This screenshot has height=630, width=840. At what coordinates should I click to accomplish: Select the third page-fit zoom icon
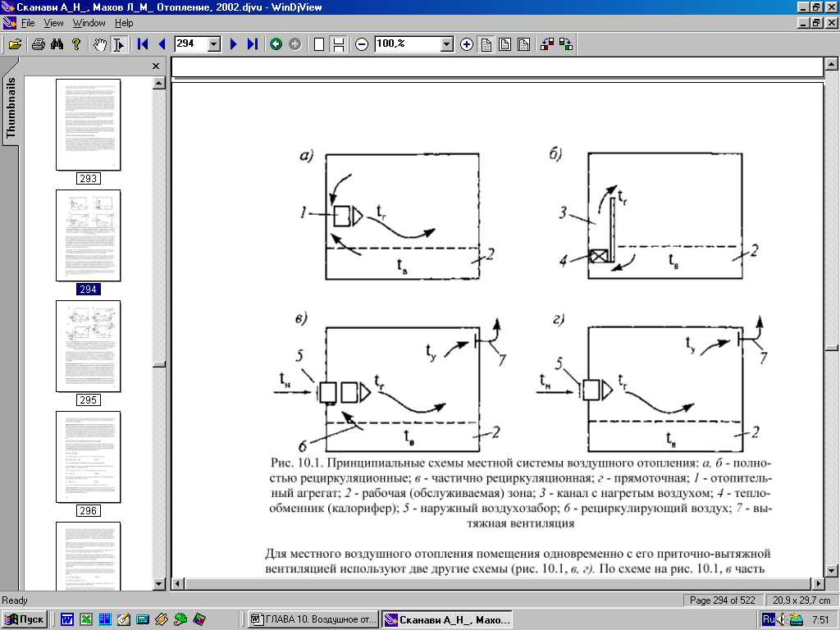point(524,44)
